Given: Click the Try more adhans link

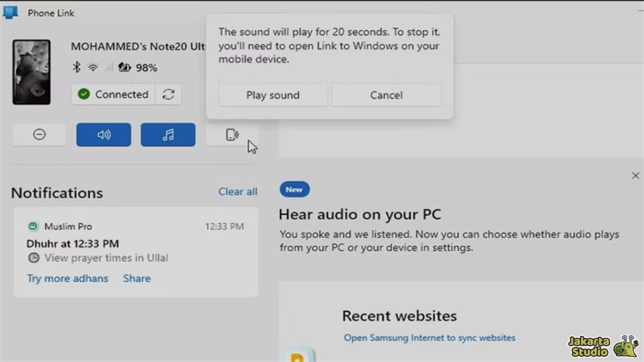Looking at the screenshot, I should click(67, 278).
